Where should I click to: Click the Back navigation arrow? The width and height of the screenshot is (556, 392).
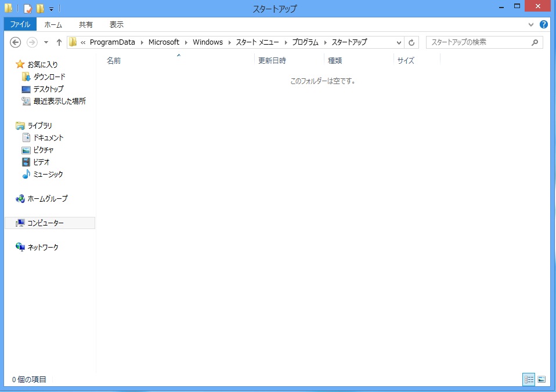16,42
